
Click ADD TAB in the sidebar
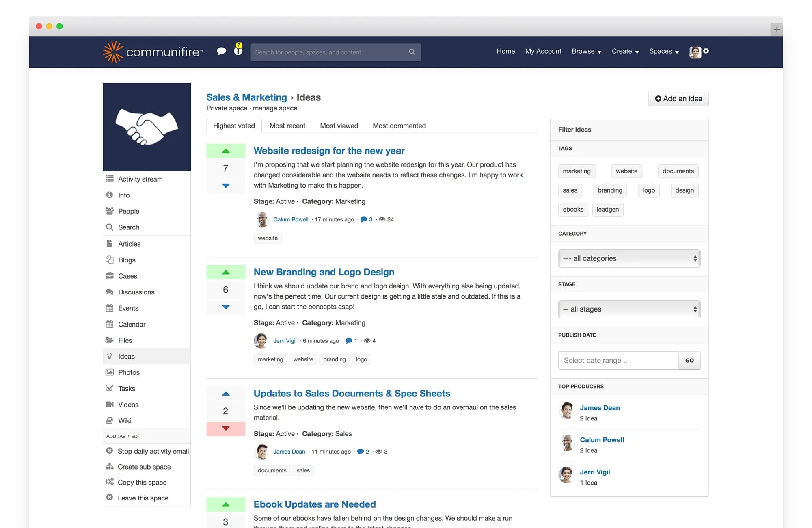point(116,436)
